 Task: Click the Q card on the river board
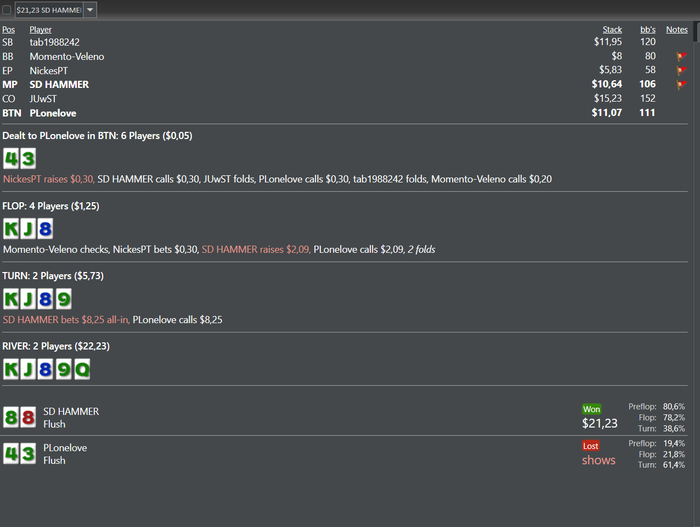tap(82, 369)
